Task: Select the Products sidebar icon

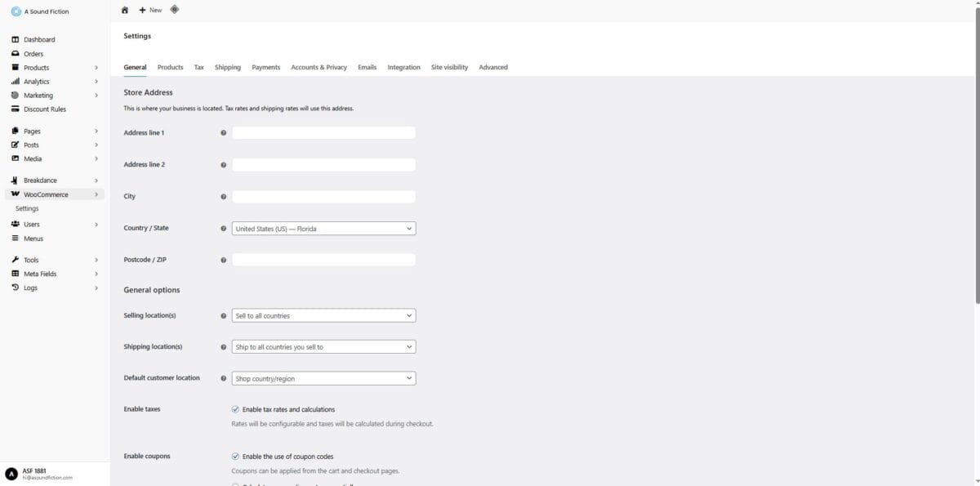Action: click(x=15, y=67)
